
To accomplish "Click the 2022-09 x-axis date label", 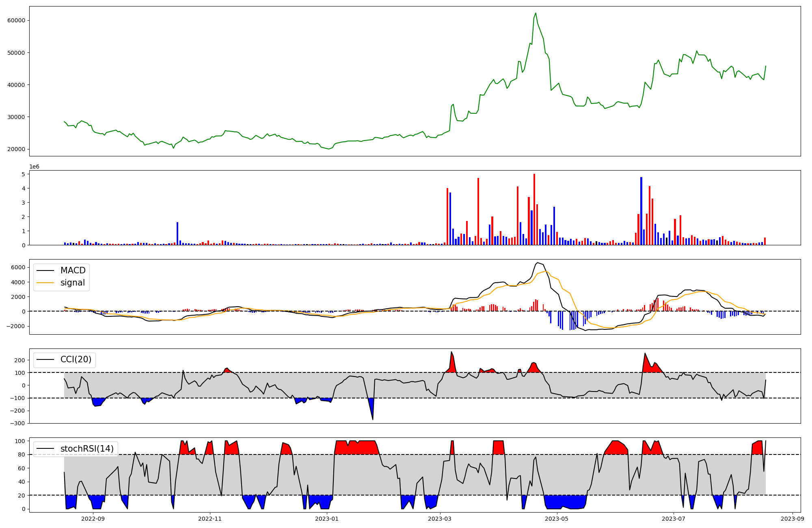I will (x=93, y=519).
